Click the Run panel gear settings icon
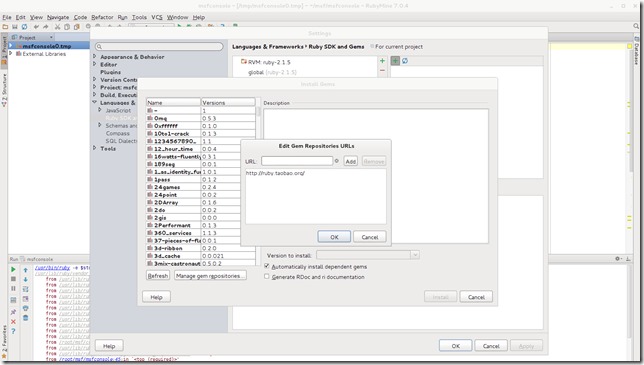 [x=618, y=259]
